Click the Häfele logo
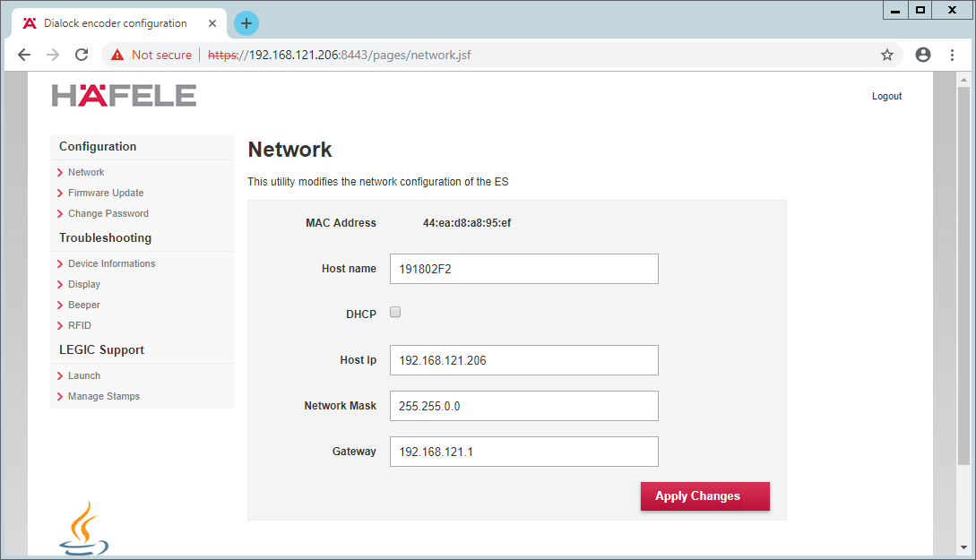 (124, 95)
